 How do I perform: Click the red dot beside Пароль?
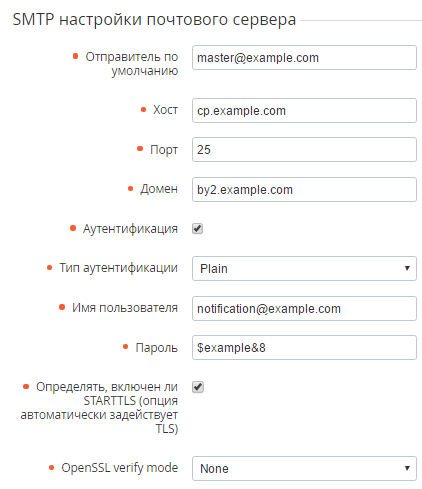pos(126,347)
